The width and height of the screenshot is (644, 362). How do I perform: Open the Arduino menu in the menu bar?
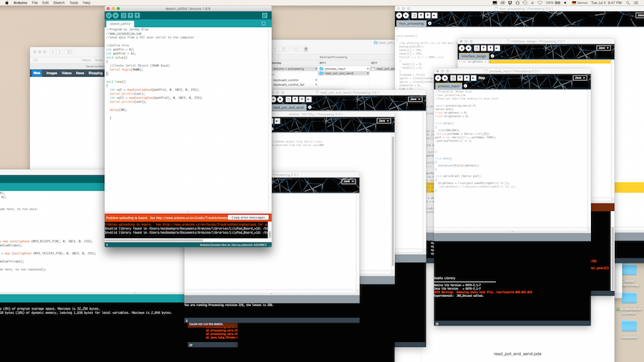(x=20, y=3)
